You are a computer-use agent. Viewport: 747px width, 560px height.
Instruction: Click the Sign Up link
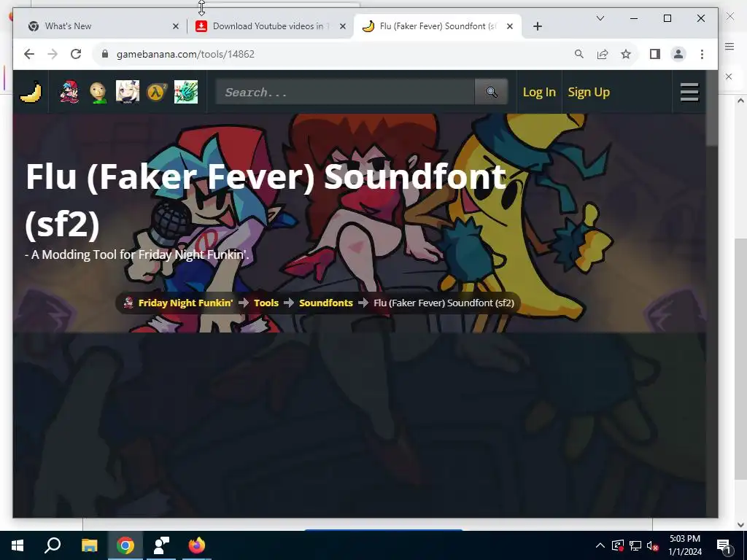tap(589, 92)
